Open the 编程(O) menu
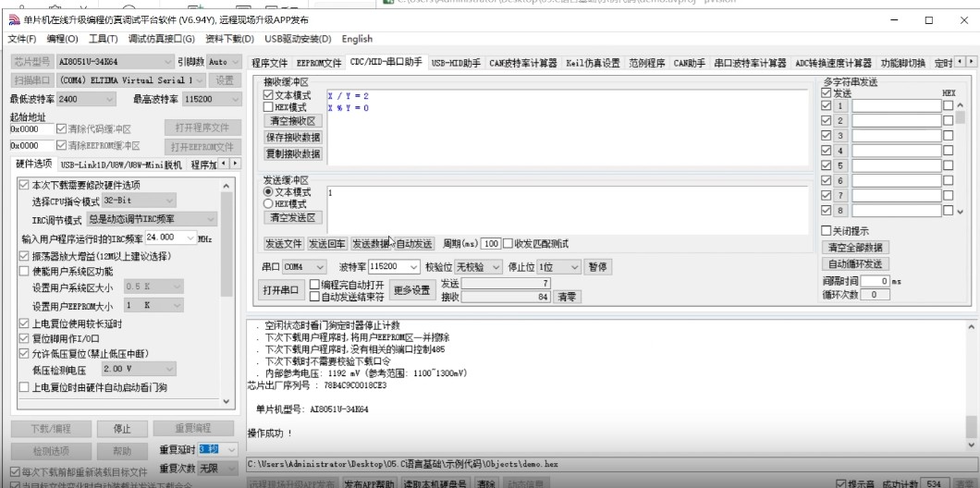The image size is (980, 488). 63,39
